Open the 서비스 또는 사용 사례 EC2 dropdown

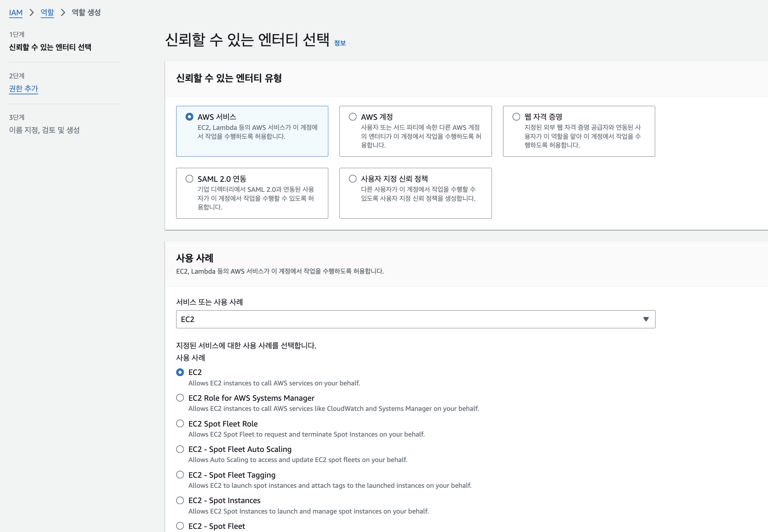point(415,319)
